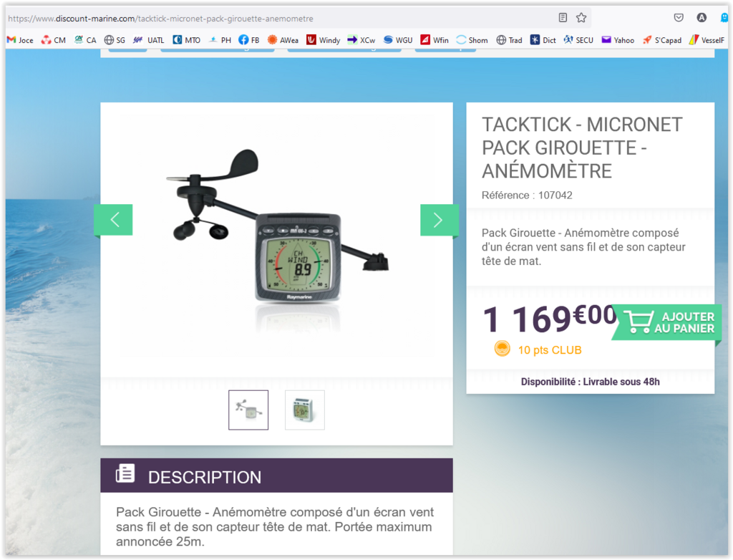
Task: Click Disponibilité : Livrable sous 48h
Action: [591, 382]
